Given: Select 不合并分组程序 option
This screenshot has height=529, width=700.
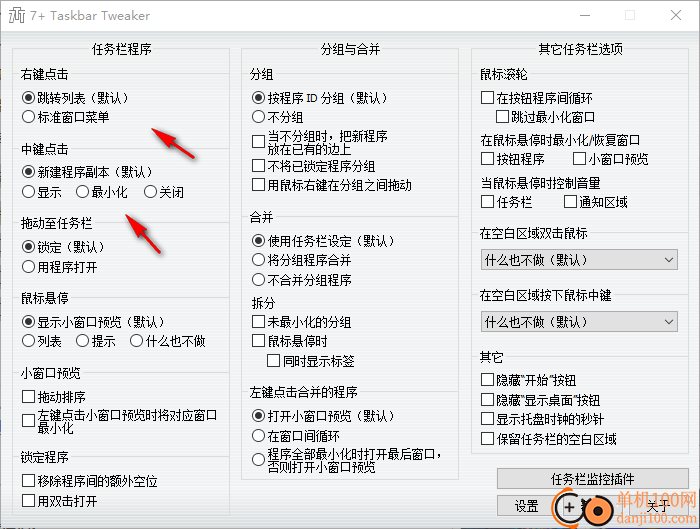Looking at the screenshot, I should [258, 280].
